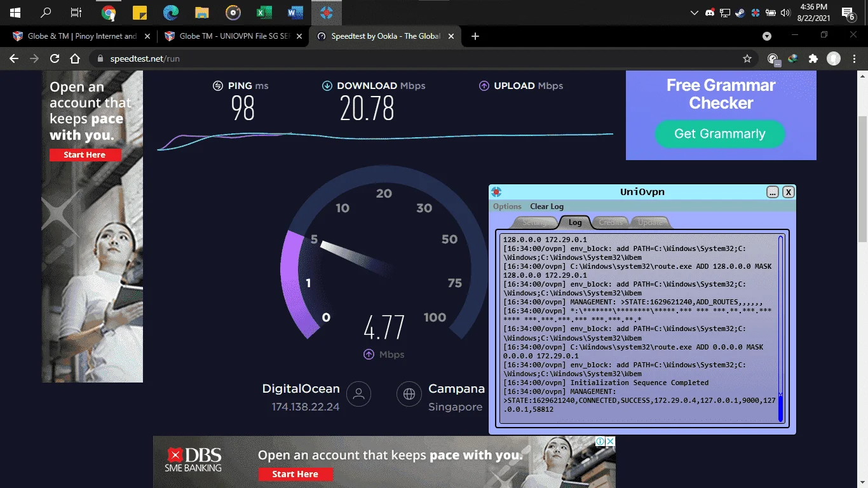Click Start Here in left banner ad
Image resolution: width=868 pixels, height=488 pixels.
click(85, 155)
